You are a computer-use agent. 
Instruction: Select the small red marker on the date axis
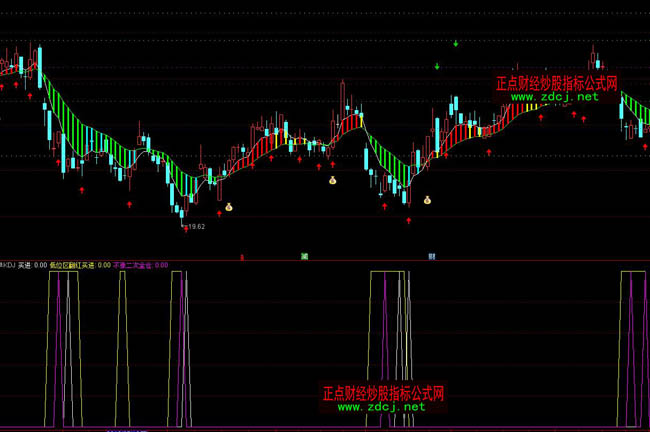(242, 256)
